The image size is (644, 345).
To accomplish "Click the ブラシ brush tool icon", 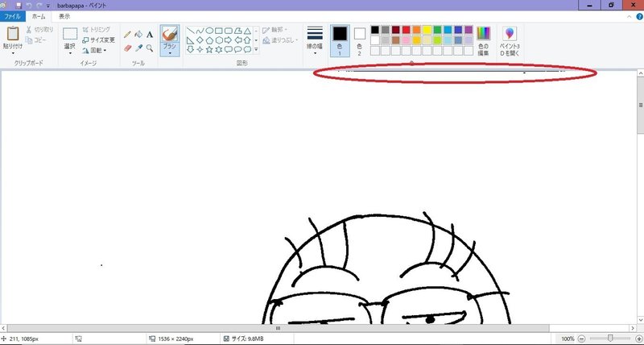I will point(170,34).
